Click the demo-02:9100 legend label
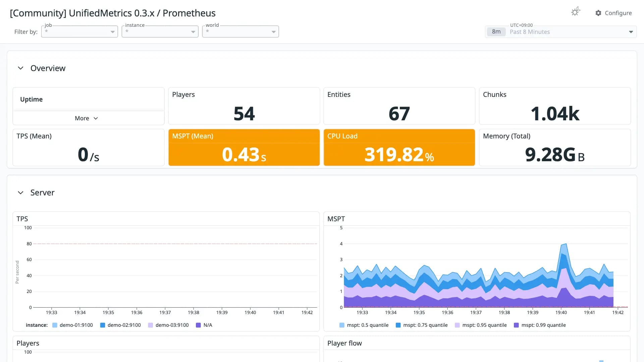Screen dimensions: 644x362 point(124,325)
